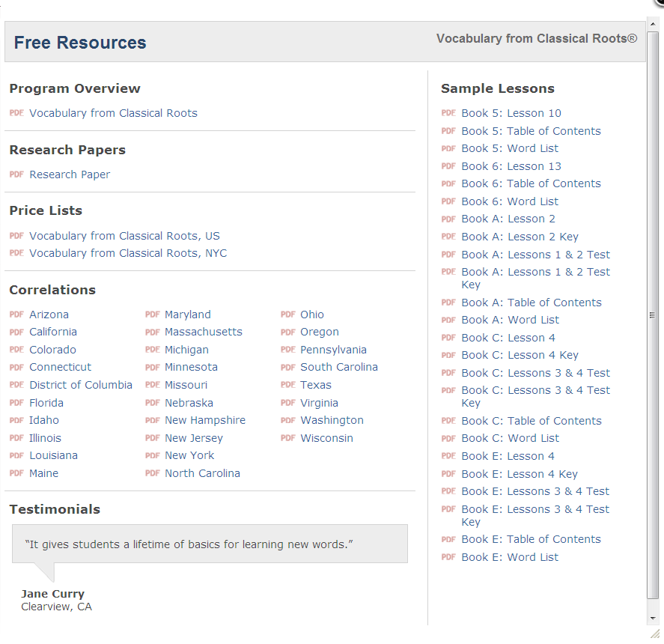The image size is (664, 644).
Task: Click the PDF icon next to Arizona
Action: click(x=16, y=315)
